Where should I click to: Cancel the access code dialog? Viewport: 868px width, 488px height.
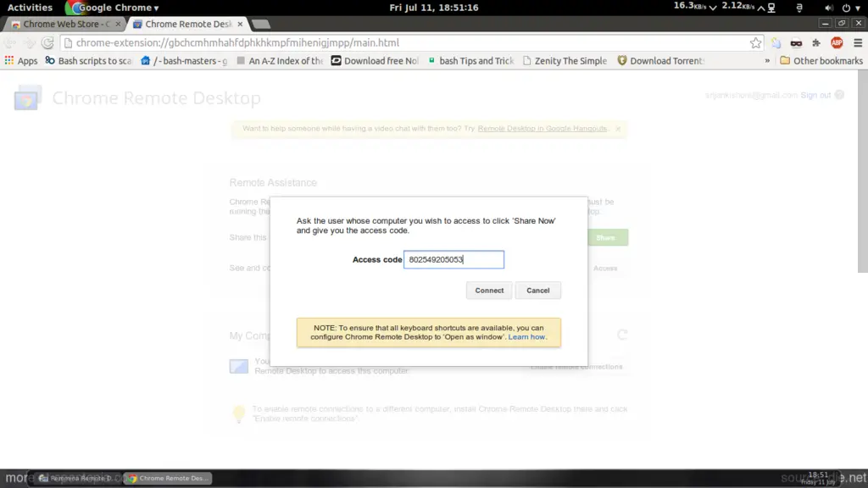[x=537, y=291]
